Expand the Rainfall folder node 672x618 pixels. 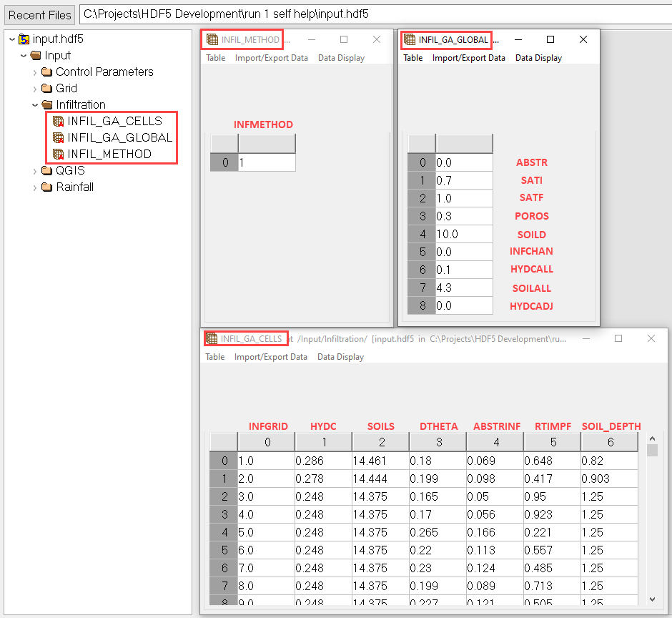pos(35,187)
